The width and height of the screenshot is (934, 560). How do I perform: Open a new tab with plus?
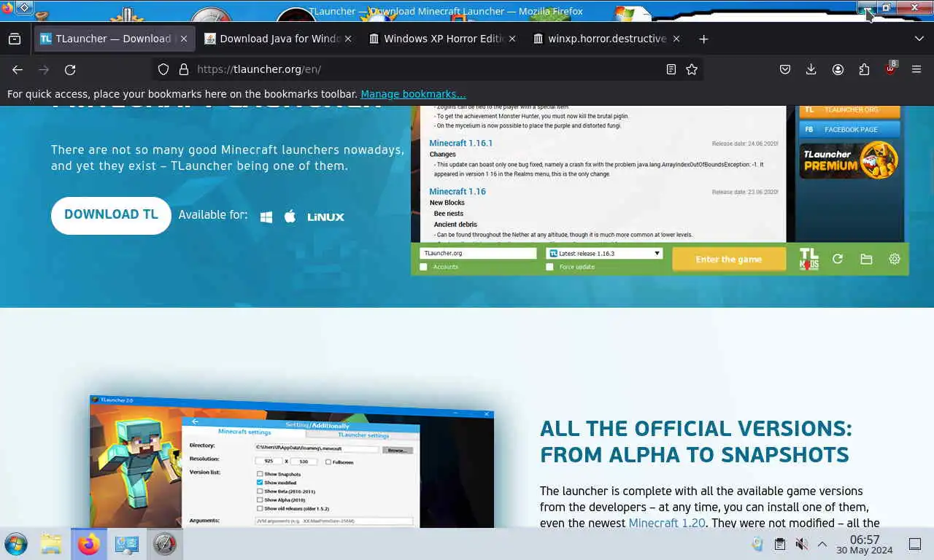point(703,39)
